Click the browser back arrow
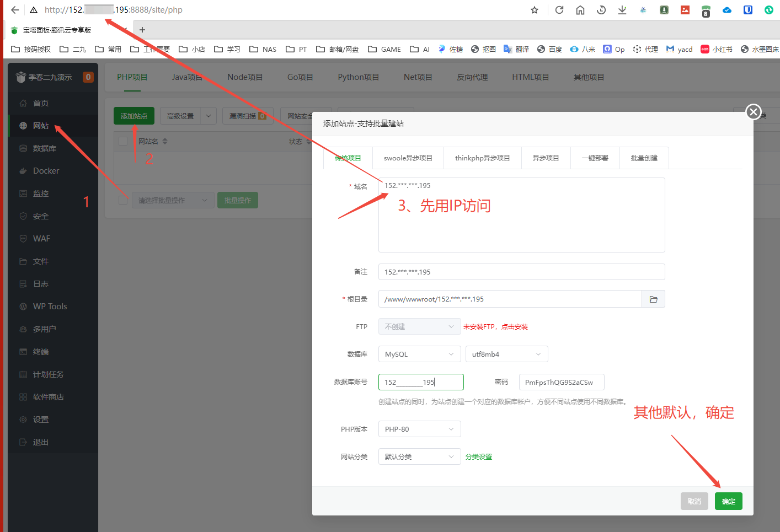Viewport: 780px width, 532px height. pyautogui.click(x=15, y=10)
